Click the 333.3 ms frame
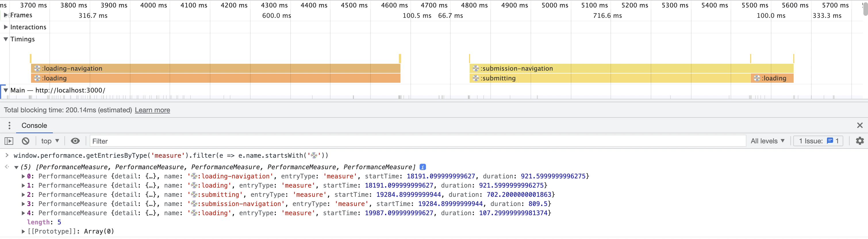The width and height of the screenshot is (868, 239). pos(827,16)
